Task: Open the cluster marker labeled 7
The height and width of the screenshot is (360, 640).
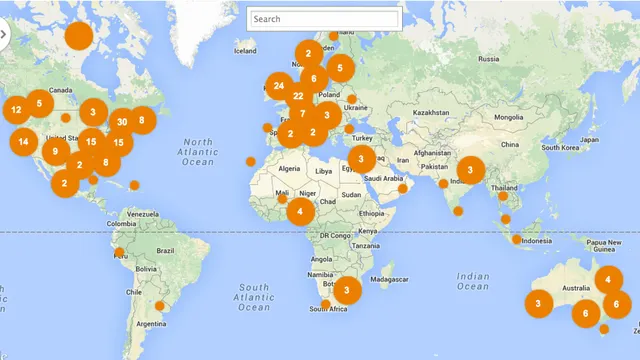Action: pos(302,114)
